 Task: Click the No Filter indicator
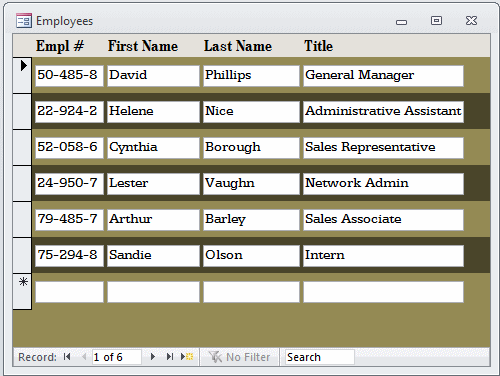[x=239, y=357]
